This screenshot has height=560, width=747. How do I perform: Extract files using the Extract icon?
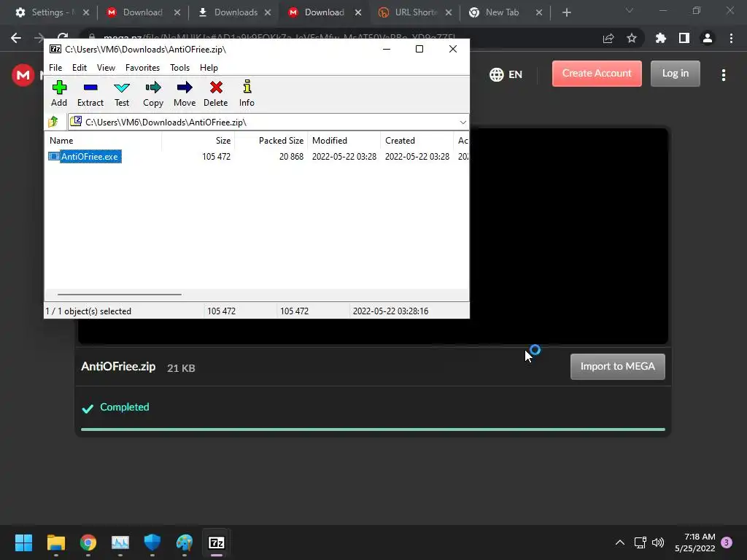point(90,93)
